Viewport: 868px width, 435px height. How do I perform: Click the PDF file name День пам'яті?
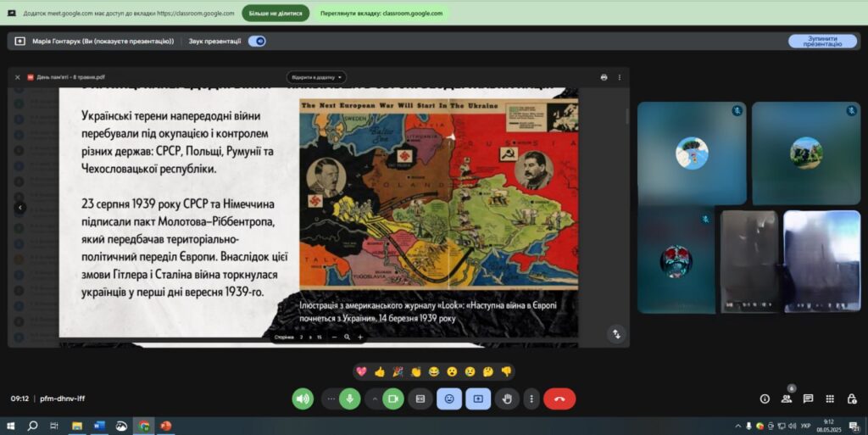click(x=70, y=77)
